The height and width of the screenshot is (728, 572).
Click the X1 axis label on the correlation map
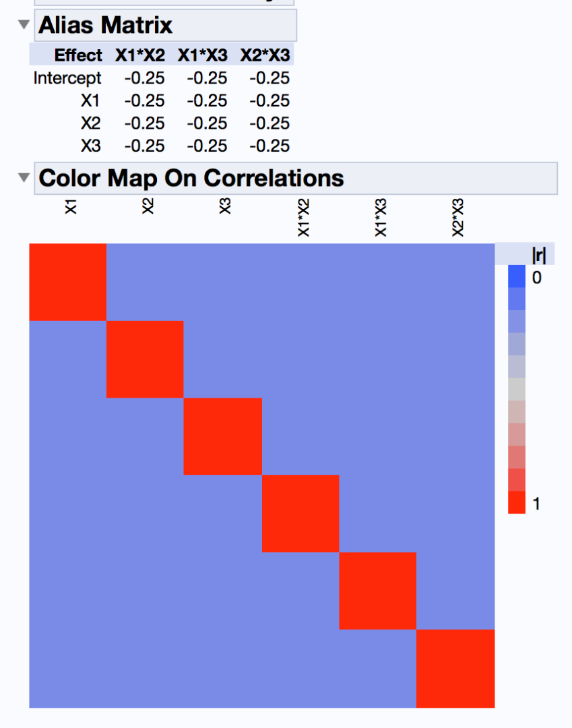pos(71,206)
